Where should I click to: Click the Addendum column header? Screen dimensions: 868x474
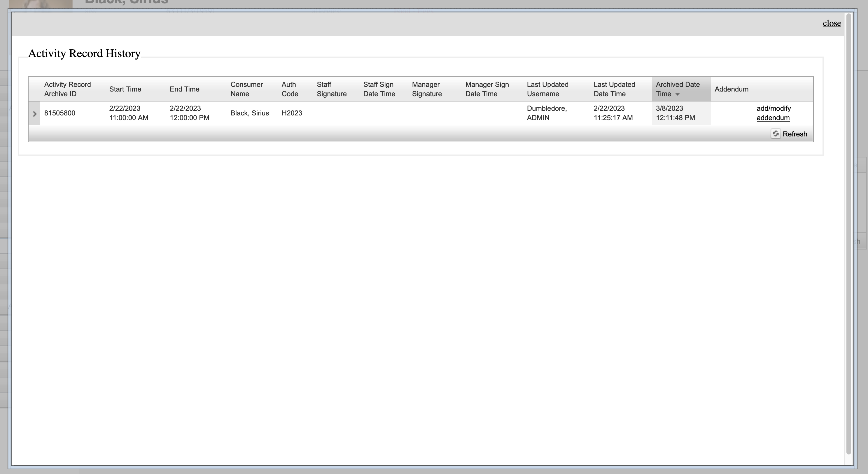coord(731,89)
